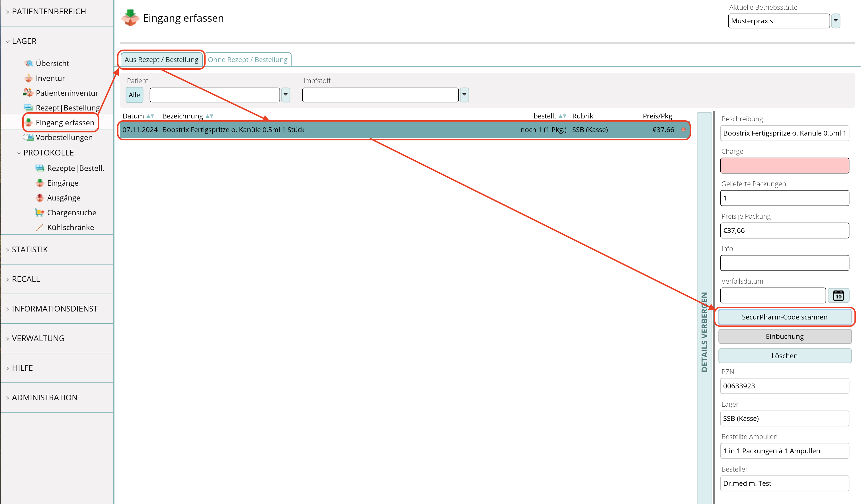Click the Kühlschränke thermometer icon
Screen dimensions: 861x504
coord(40,227)
